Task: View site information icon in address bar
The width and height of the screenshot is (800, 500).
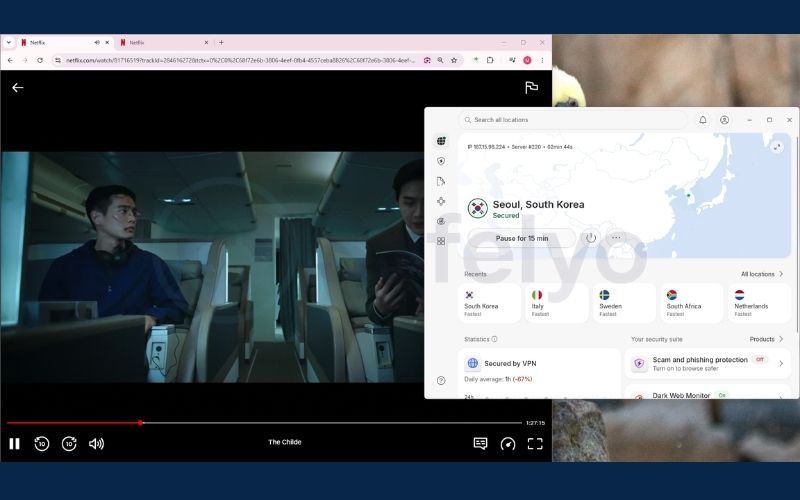Action: pyautogui.click(x=58, y=60)
